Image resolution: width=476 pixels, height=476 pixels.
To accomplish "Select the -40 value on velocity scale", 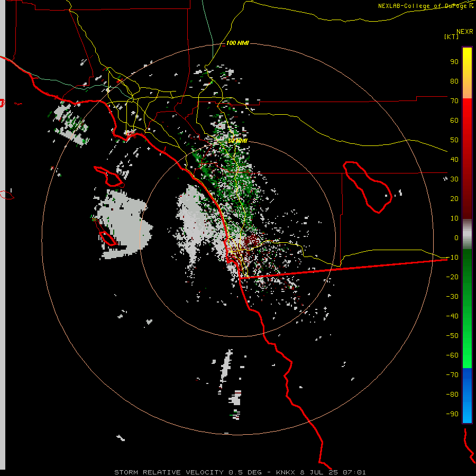I will (x=452, y=316).
